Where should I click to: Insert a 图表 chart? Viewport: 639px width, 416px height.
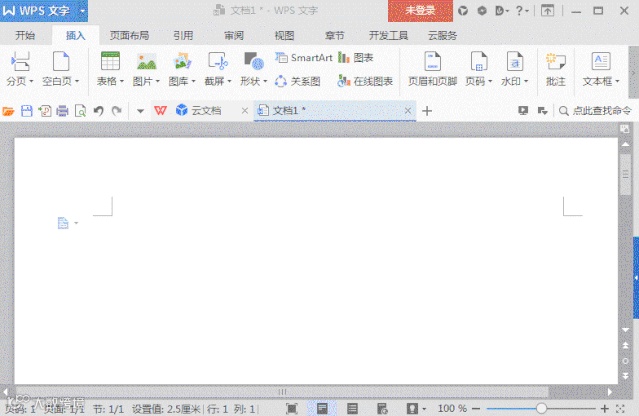pyautogui.click(x=356, y=58)
